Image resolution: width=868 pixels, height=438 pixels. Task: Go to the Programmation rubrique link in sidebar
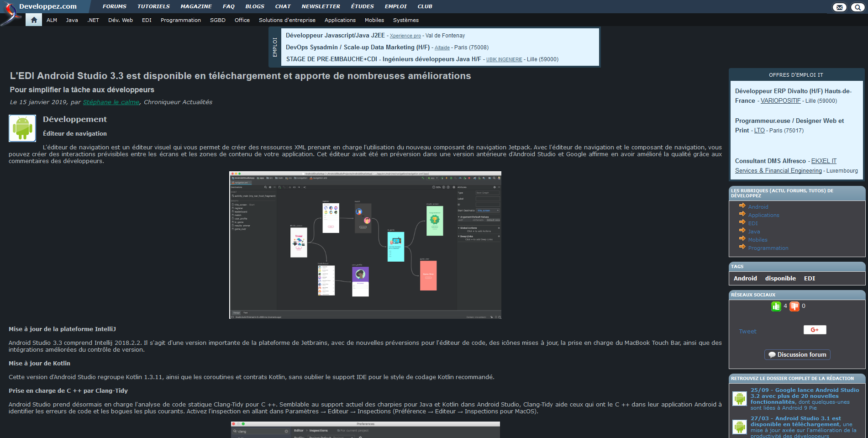point(768,248)
